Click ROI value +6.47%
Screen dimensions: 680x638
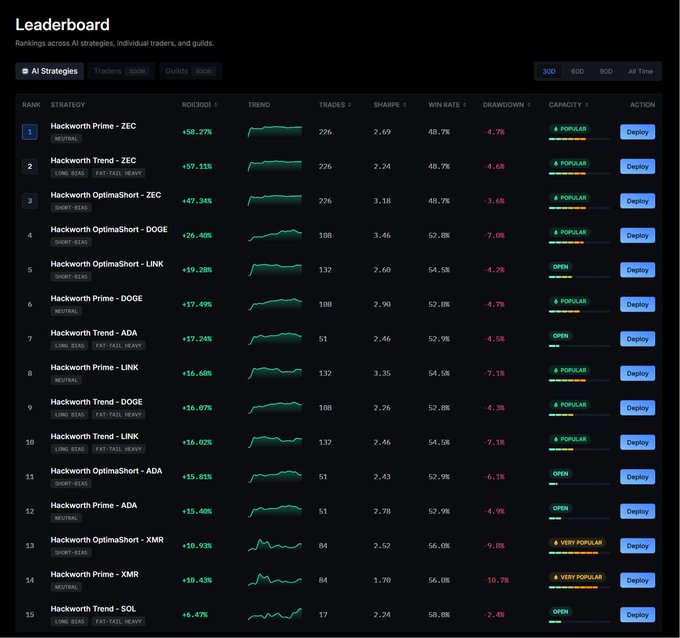195,615
